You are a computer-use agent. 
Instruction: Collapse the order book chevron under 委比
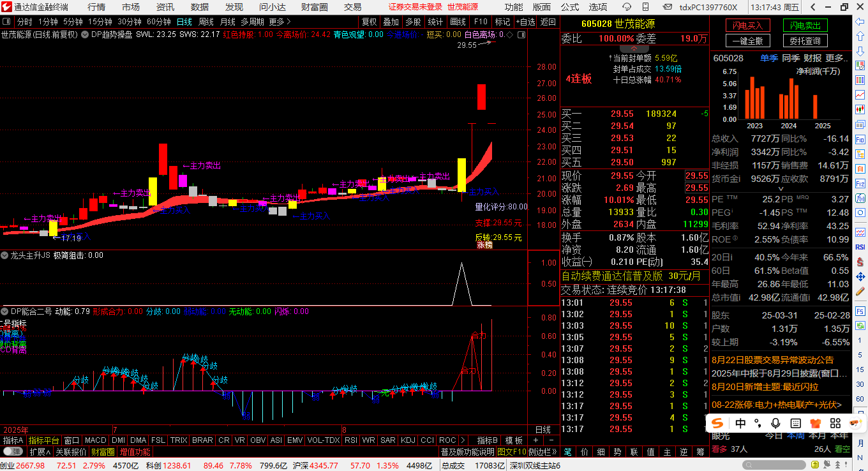point(634,49)
